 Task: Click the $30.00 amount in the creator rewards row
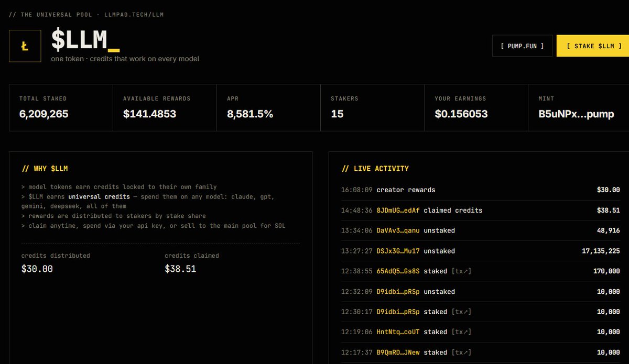608,190
